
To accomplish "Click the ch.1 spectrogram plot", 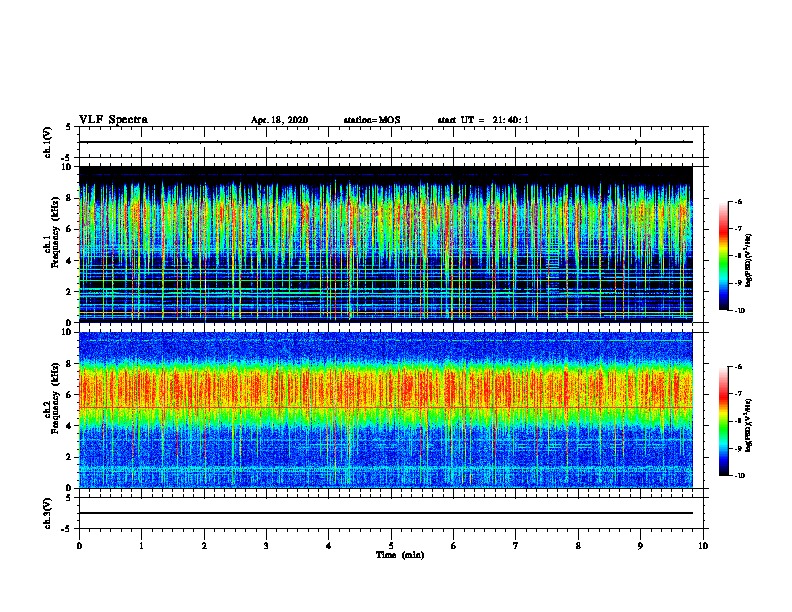I will pos(386,244).
